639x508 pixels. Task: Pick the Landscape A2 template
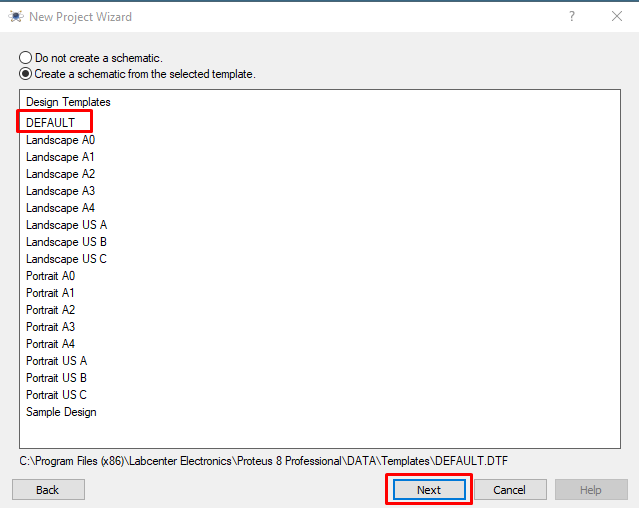point(60,174)
